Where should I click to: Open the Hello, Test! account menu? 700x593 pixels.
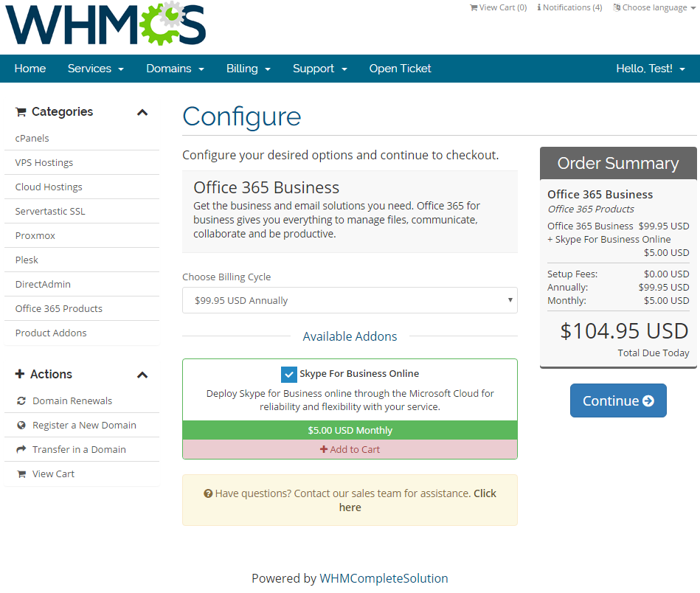[651, 69]
